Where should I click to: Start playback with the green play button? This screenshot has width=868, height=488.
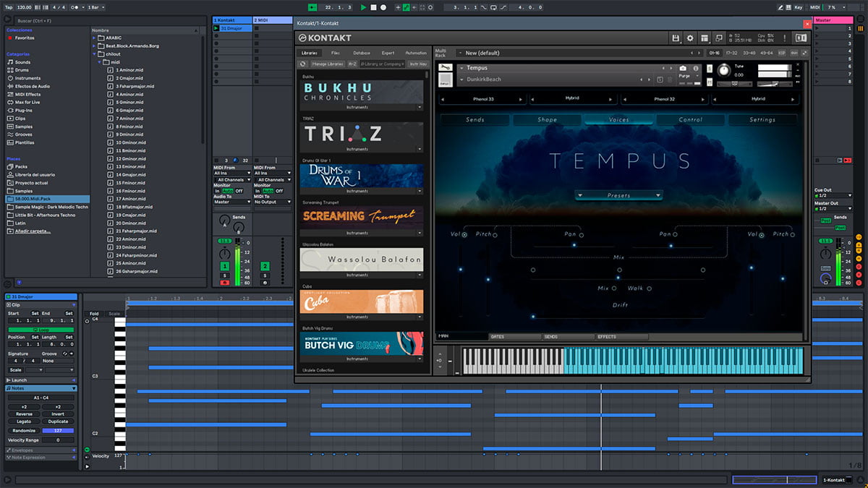[364, 7]
